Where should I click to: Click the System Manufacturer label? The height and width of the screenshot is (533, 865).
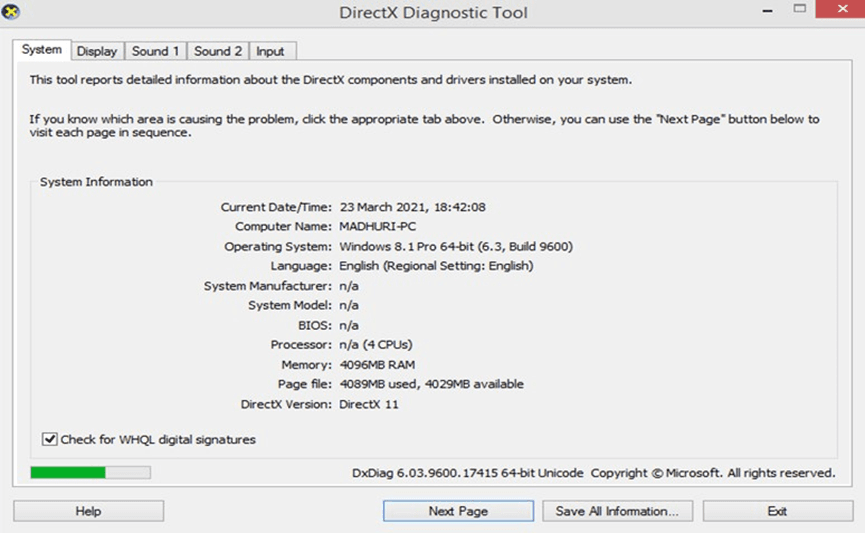(x=268, y=286)
